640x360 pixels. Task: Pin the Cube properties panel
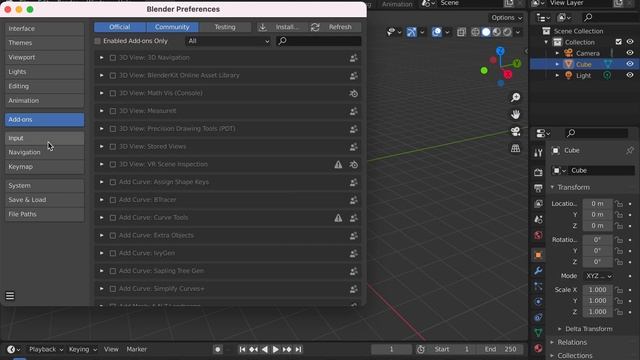tap(630, 151)
